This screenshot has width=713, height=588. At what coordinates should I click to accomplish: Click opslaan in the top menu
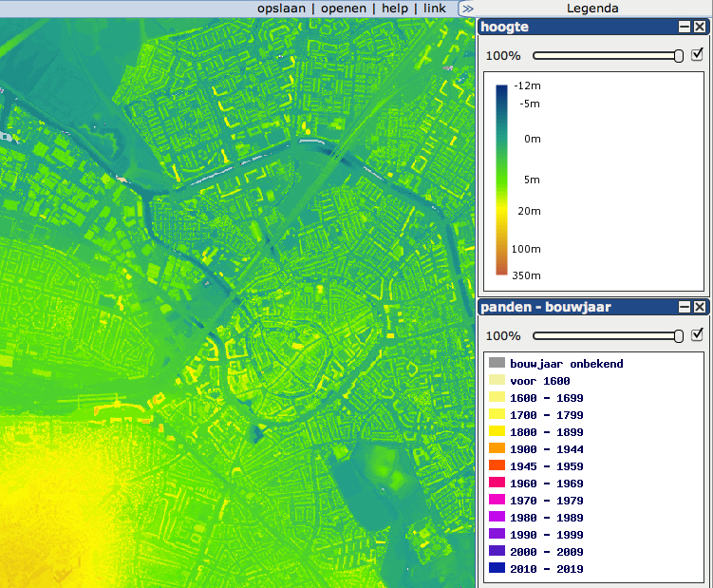281,9
